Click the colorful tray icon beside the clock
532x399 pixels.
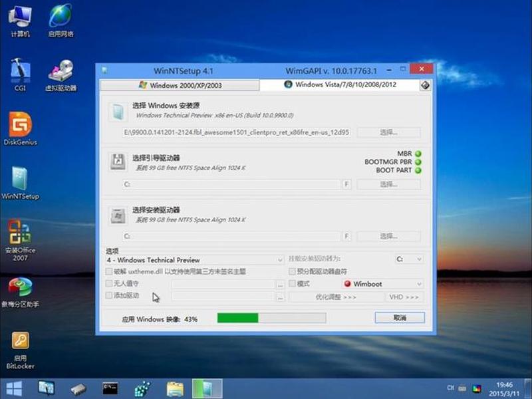point(477,388)
